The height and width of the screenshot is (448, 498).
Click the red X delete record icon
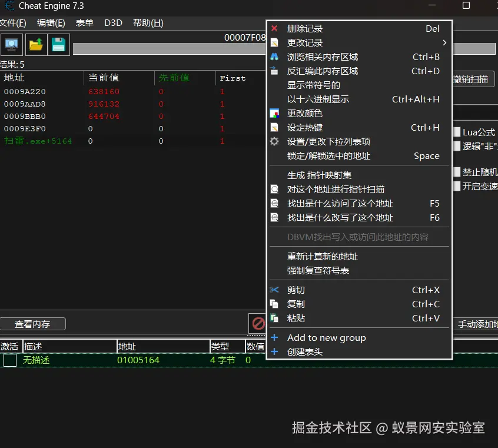pos(274,29)
